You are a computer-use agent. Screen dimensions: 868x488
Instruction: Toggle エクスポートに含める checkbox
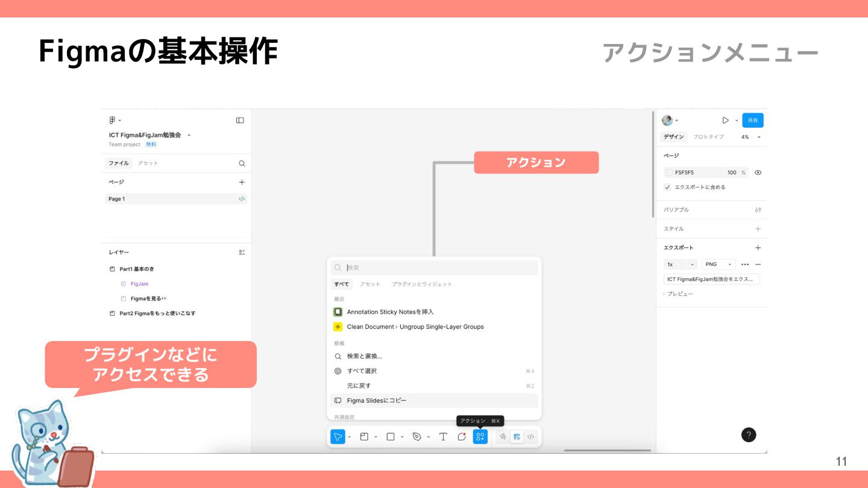tap(668, 187)
